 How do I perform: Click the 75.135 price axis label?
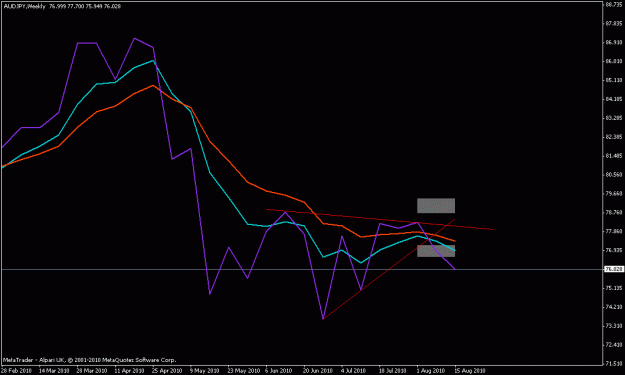click(614, 288)
